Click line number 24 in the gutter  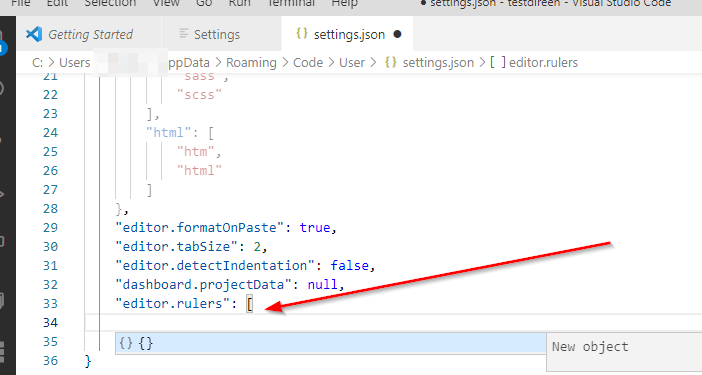(51, 132)
